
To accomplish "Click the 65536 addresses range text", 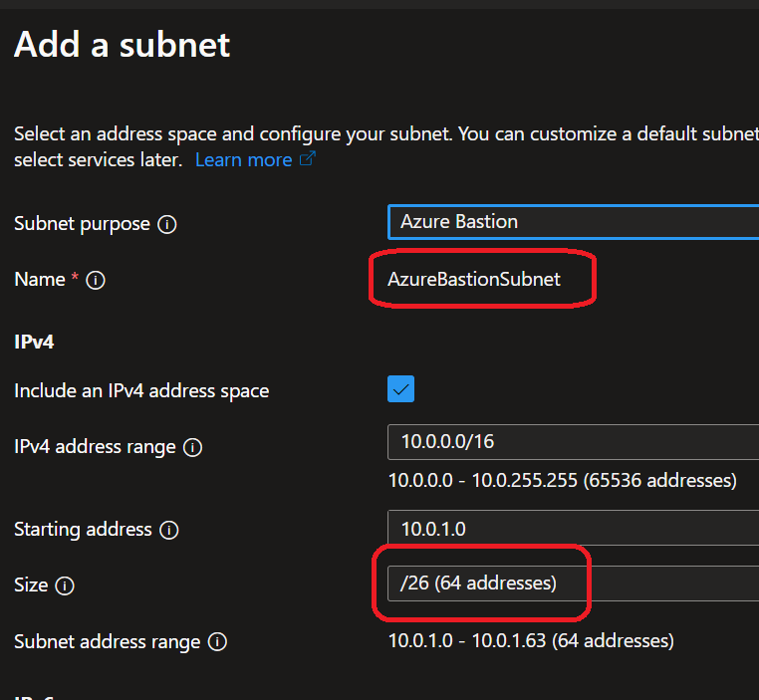I will tap(562, 481).
